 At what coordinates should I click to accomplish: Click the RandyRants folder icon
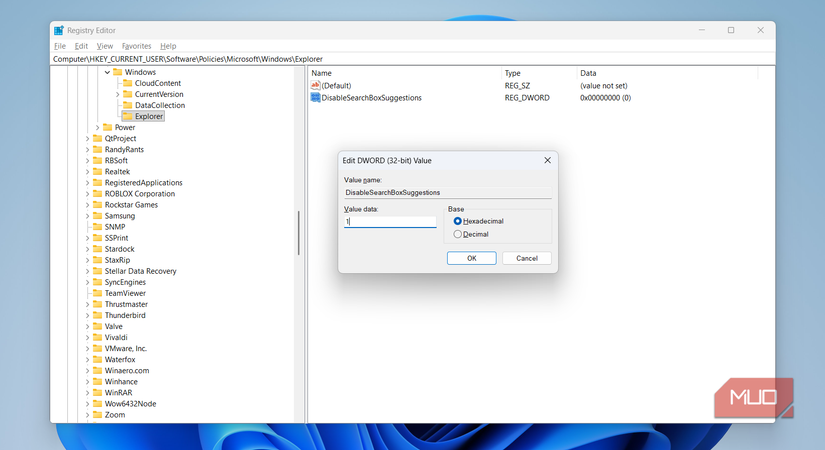point(97,149)
